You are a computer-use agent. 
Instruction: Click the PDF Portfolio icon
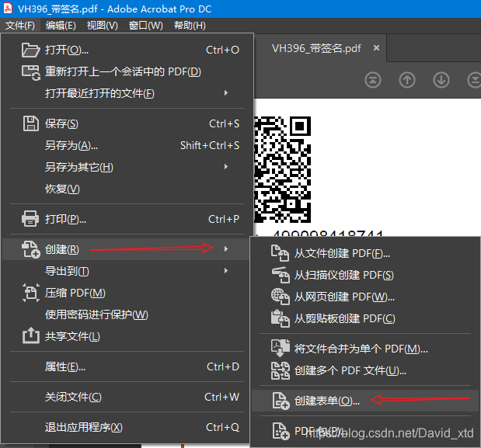[x=281, y=431]
